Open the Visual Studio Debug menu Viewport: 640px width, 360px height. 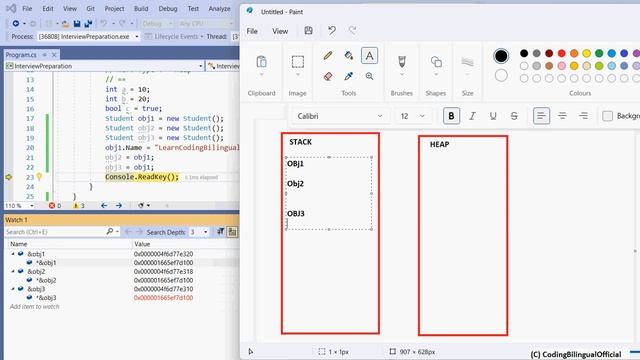(x=168, y=9)
